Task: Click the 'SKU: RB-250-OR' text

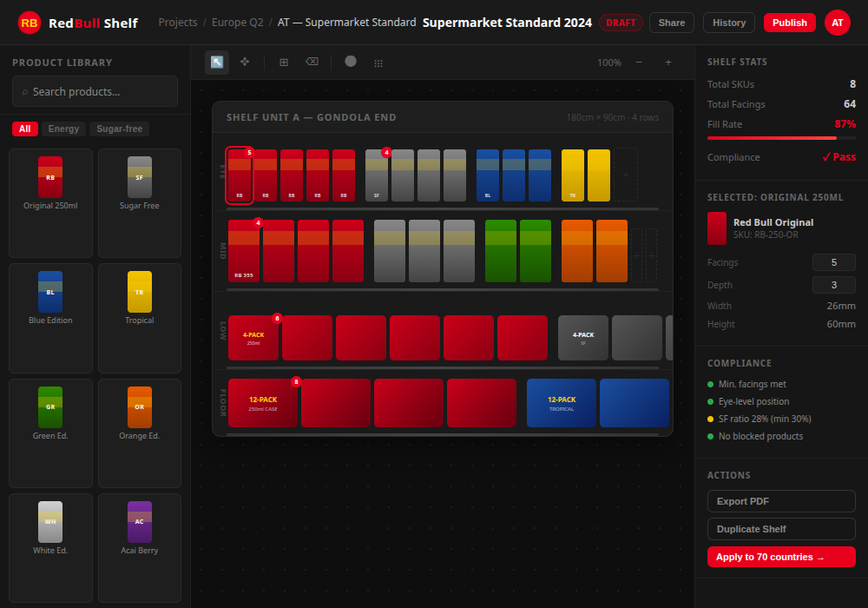Action: 766,235
